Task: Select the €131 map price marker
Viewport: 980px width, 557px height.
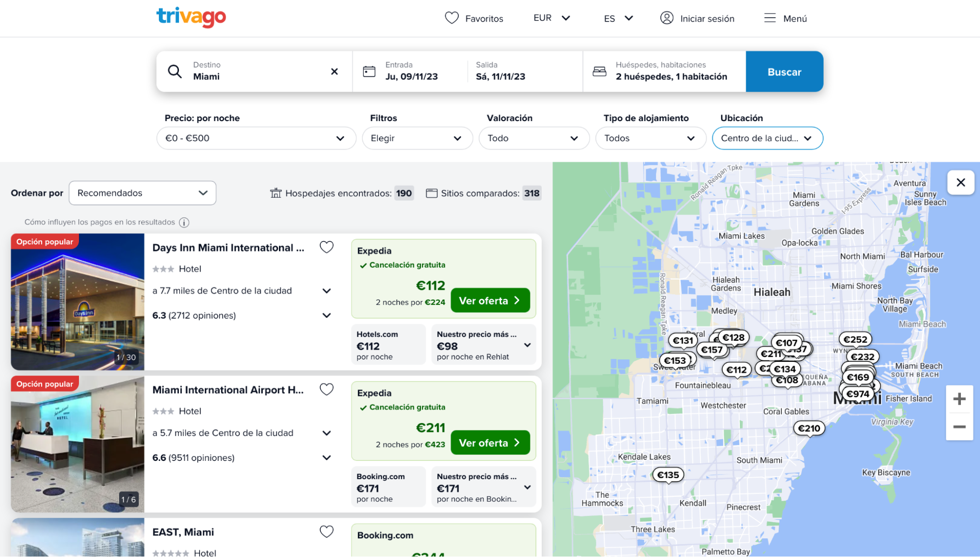Action: 683,341
